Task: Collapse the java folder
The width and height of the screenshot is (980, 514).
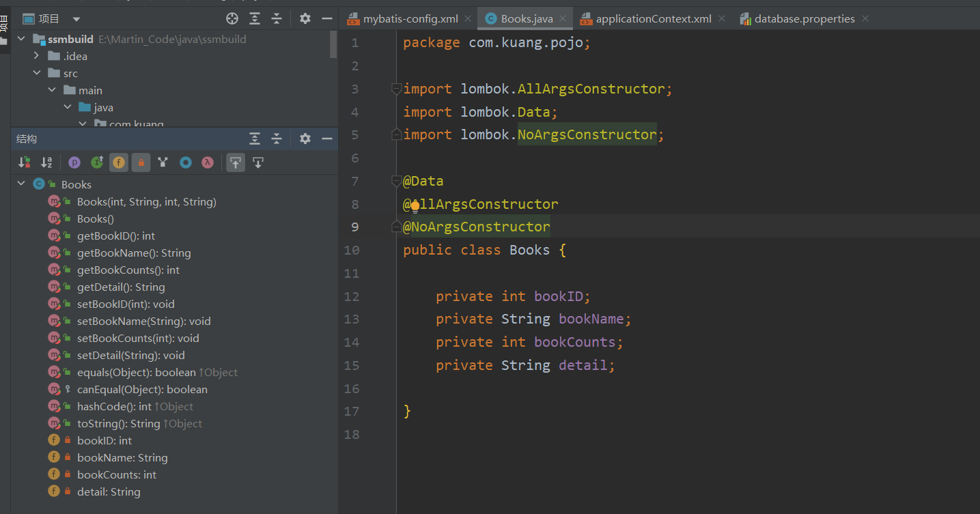Action: 67,107
